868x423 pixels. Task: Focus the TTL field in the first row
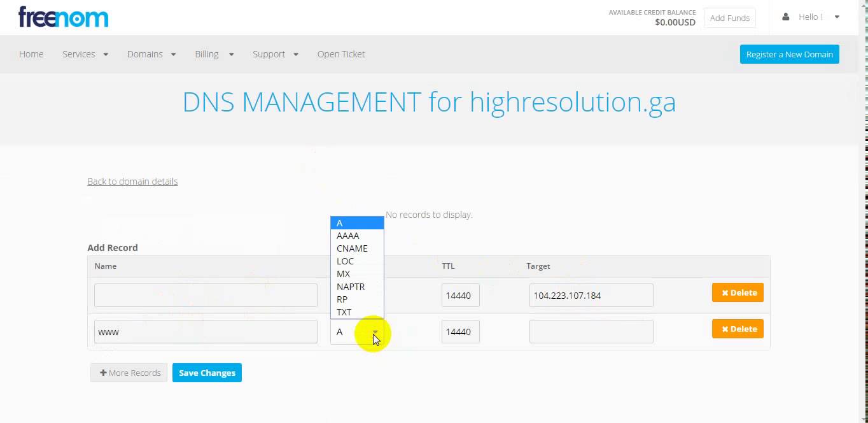click(x=461, y=296)
